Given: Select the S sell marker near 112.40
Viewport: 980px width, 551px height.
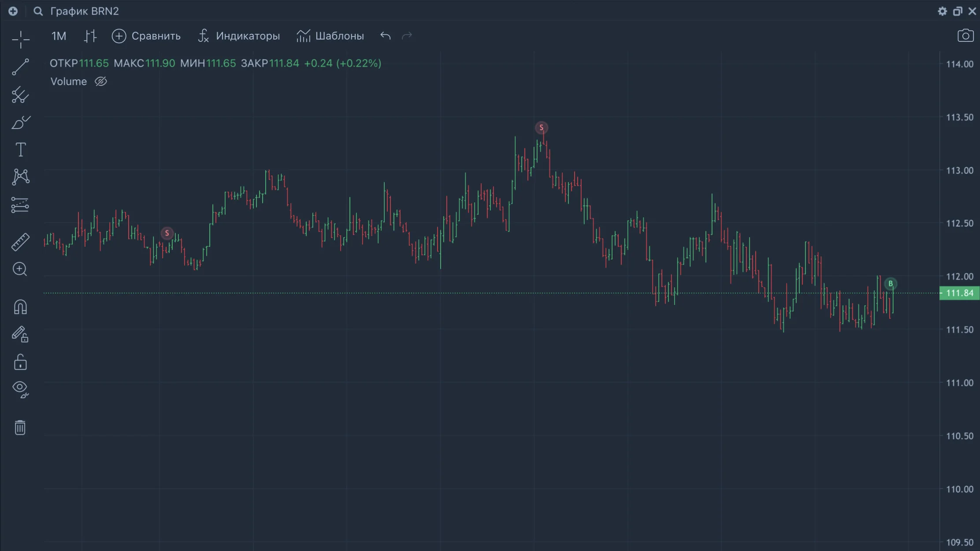Looking at the screenshot, I should pos(167,233).
